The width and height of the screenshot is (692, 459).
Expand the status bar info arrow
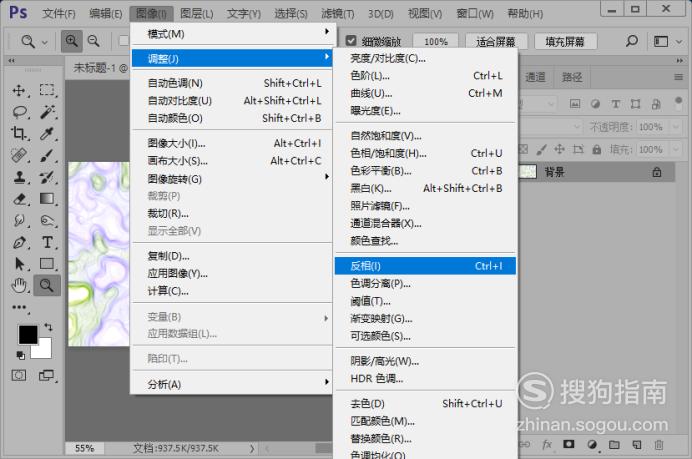point(252,448)
